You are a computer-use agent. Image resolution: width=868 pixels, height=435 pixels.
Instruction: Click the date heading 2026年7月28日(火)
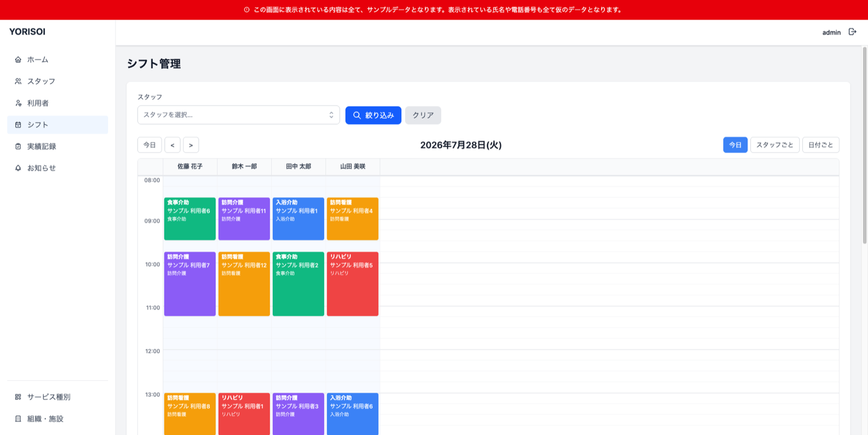pos(461,145)
